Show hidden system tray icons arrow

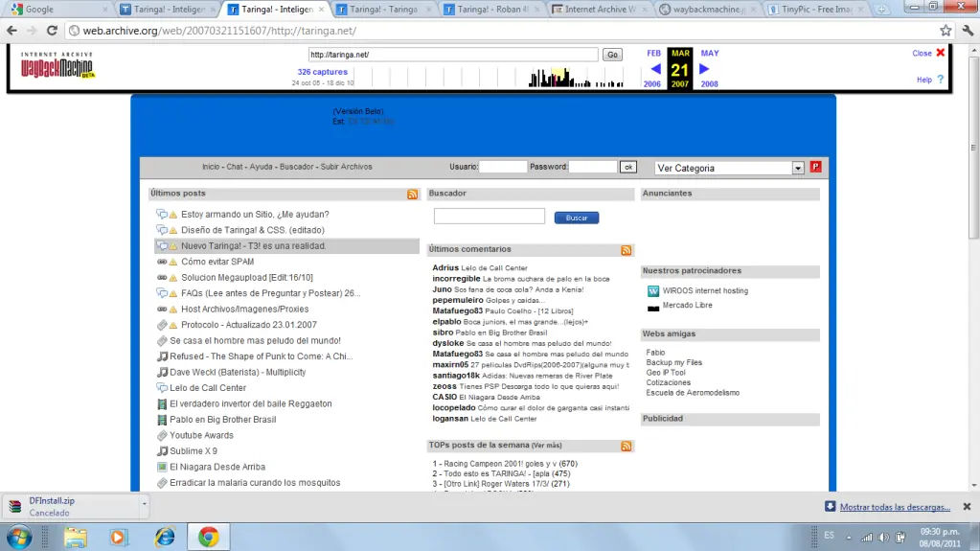849,538
